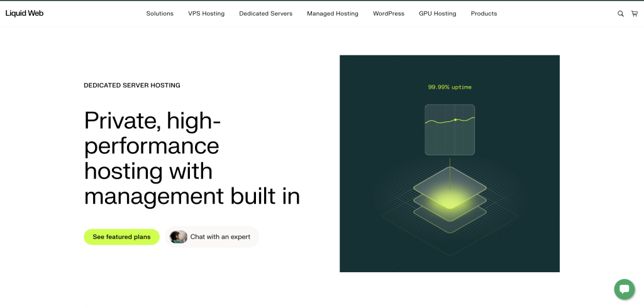This screenshot has width=644, height=308.
Task: Open the Managed Hosting dropdown
Action: pyautogui.click(x=332, y=14)
